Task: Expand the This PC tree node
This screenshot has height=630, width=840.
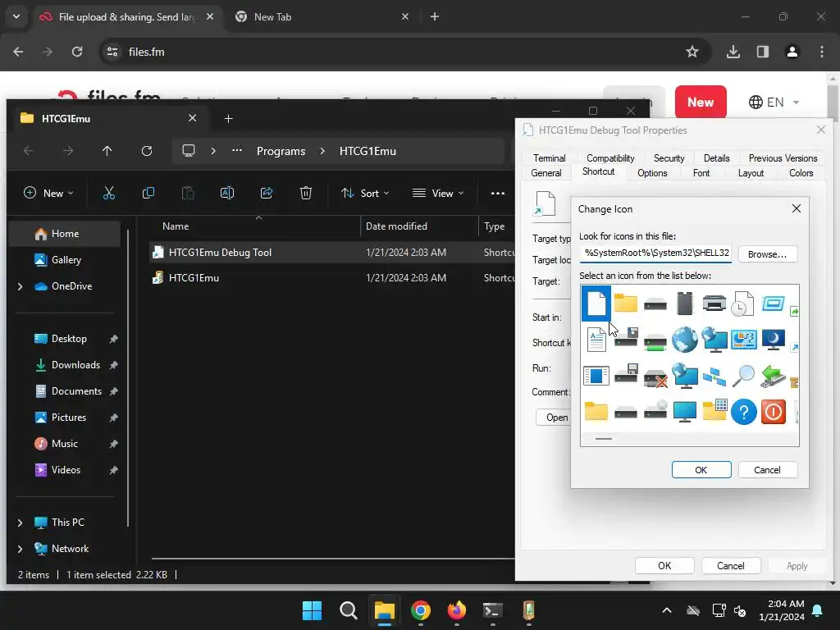Action: click(x=20, y=523)
